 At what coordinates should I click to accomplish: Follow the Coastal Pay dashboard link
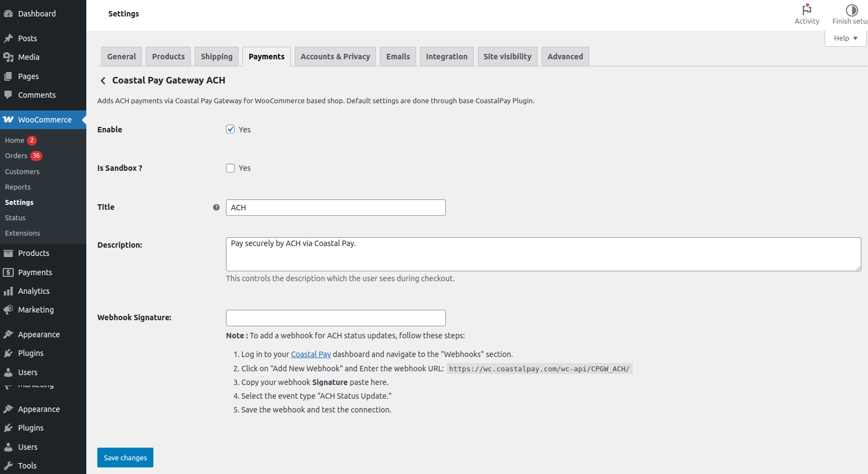[x=311, y=355]
